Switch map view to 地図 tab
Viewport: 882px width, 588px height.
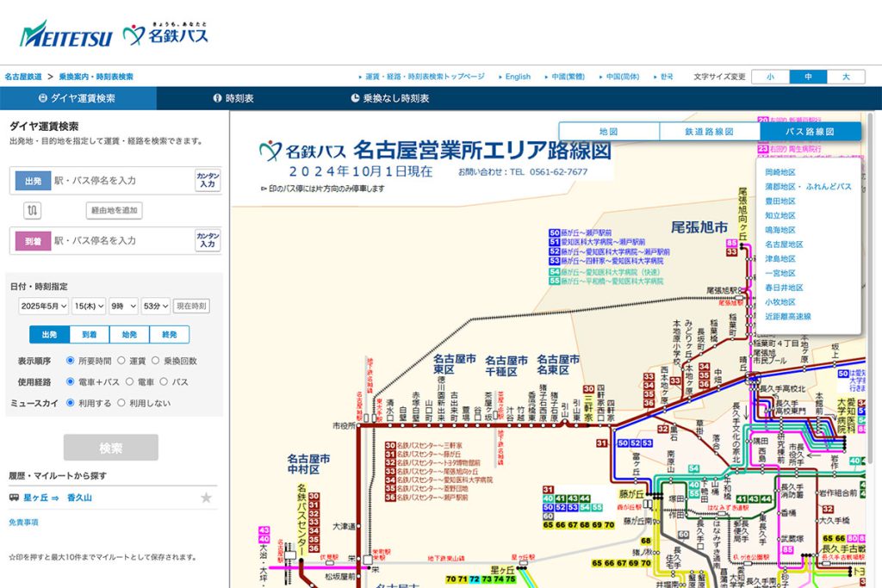click(609, 132)
